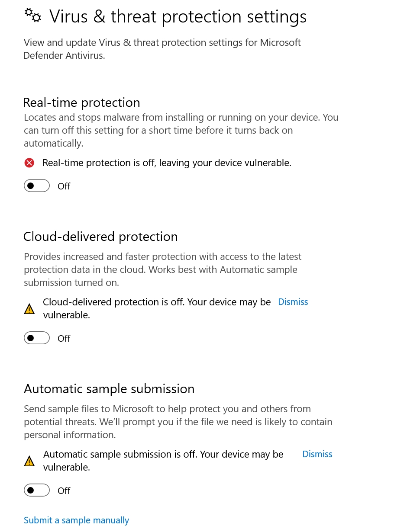Click the 'Locates and stops malware' description

tap(181, 130)
